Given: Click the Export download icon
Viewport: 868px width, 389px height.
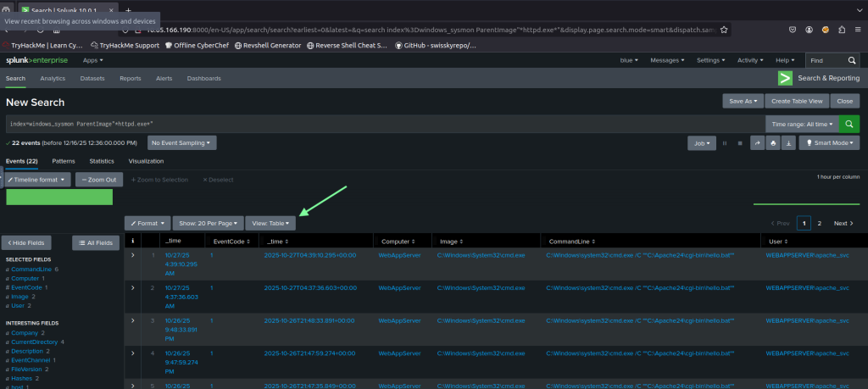Looking at the screenshot, I should coord(789,143).
